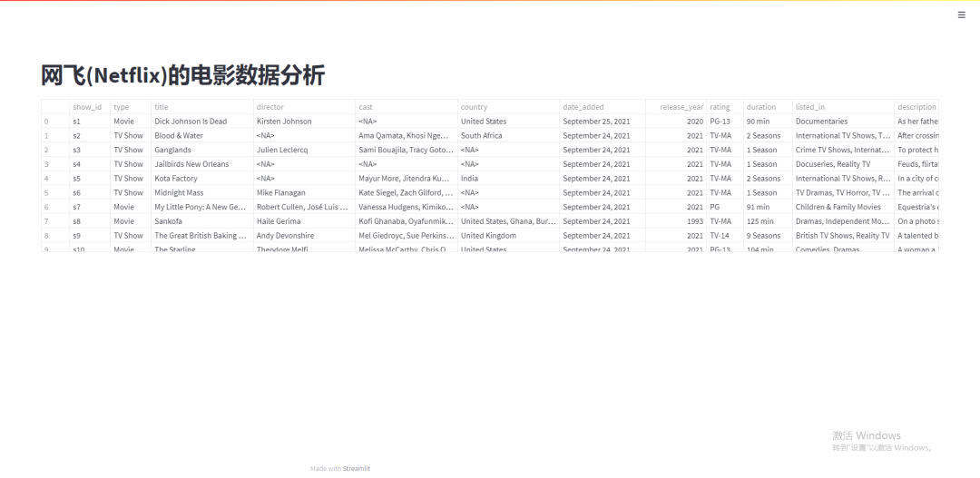
Task: Select the 'My Little Pony: A New Ge…' cell
Action: point(202,207)
